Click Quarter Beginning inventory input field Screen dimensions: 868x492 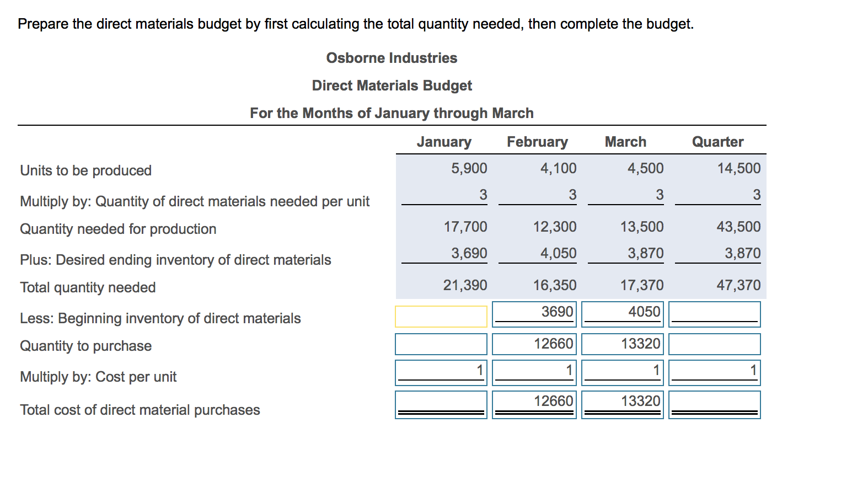pos(715,314)
